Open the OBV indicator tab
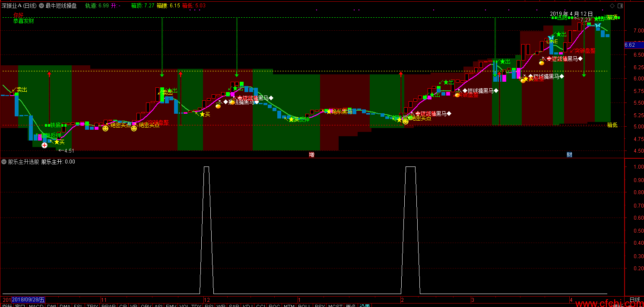The image size is (644, 307). pyautogui.click(x=146, y=305)
